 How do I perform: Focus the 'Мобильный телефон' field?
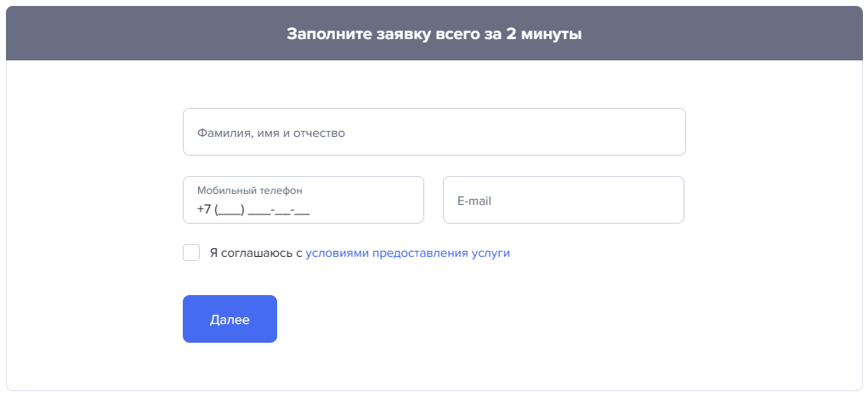pyautogui.click(x=304, y=200)
